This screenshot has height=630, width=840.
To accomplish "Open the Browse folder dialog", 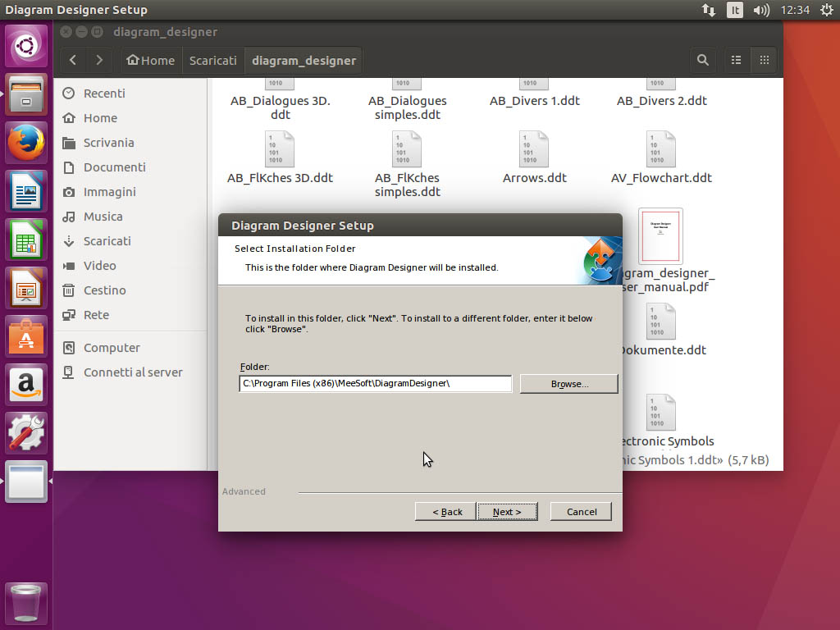I will pos(568,384).
